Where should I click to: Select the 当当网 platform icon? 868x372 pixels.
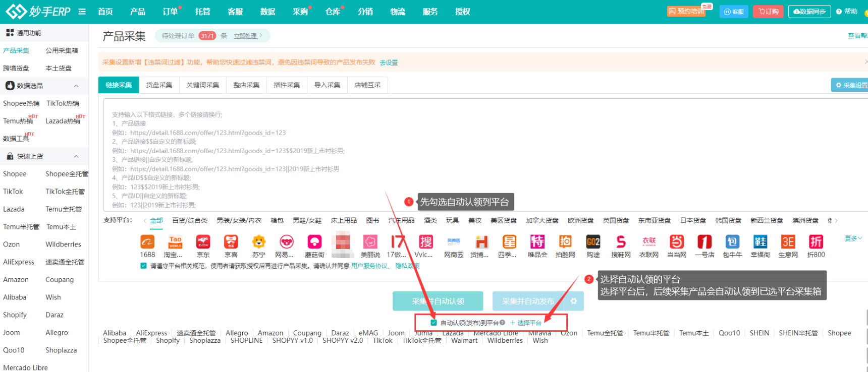click(677, 242)
